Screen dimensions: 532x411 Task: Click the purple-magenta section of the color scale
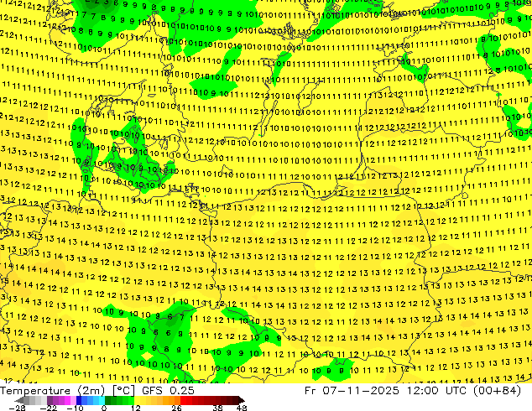click(x=61, y=400)
